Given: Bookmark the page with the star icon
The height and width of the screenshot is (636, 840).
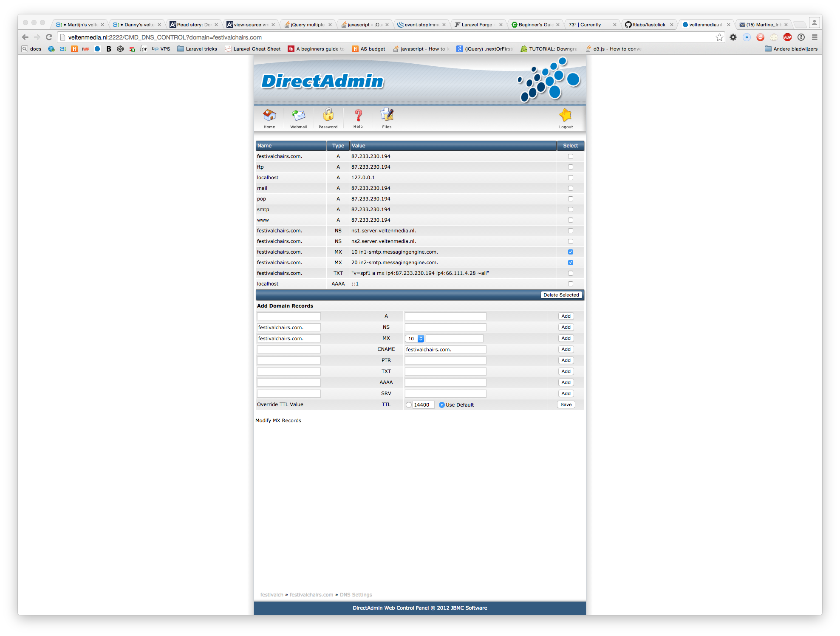Looking at the screenshot, I should point(719,37).
